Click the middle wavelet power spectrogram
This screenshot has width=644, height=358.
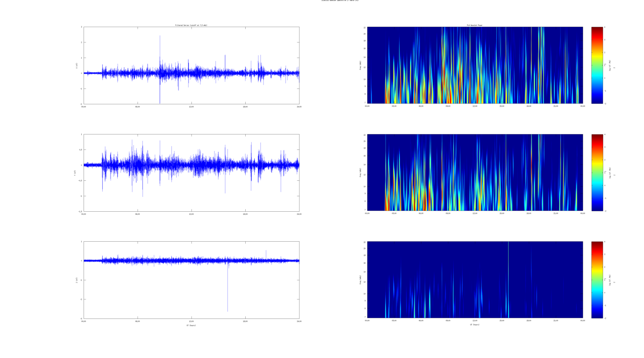tap(475, 173)
